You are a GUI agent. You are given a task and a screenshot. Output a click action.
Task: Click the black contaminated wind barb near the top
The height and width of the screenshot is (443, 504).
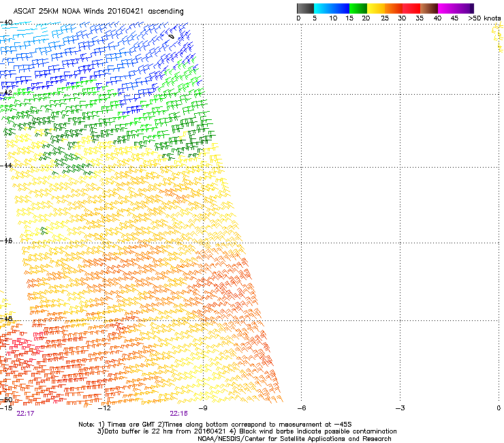[172, 37]
